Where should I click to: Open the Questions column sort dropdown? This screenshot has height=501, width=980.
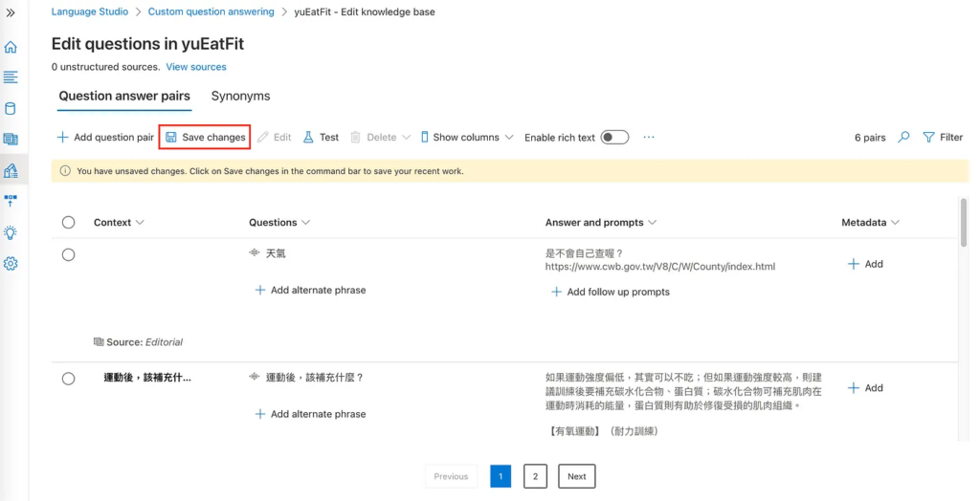click(x=306, y=223)
